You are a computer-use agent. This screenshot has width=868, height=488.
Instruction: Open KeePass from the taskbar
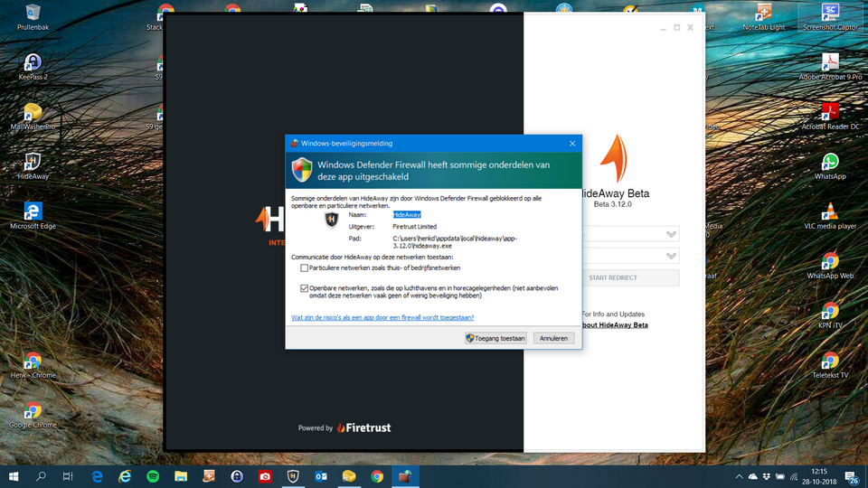click(237, 476)
